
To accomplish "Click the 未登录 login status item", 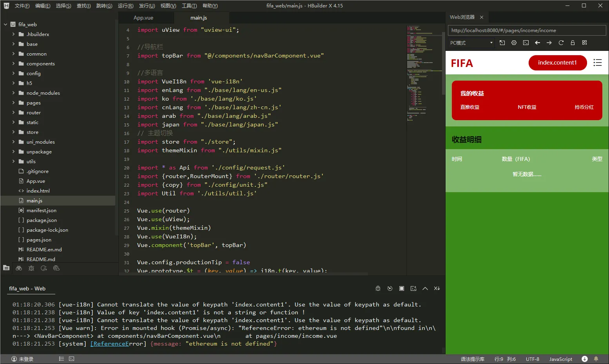I will (x=22, y=359).
